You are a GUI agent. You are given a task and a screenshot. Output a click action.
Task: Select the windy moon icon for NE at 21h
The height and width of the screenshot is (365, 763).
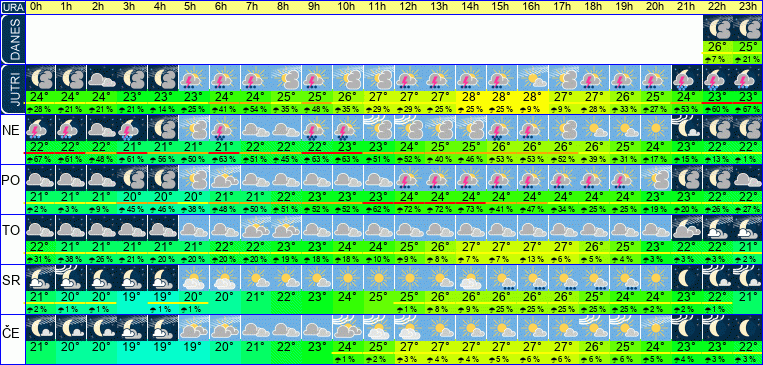click(687, 128)
